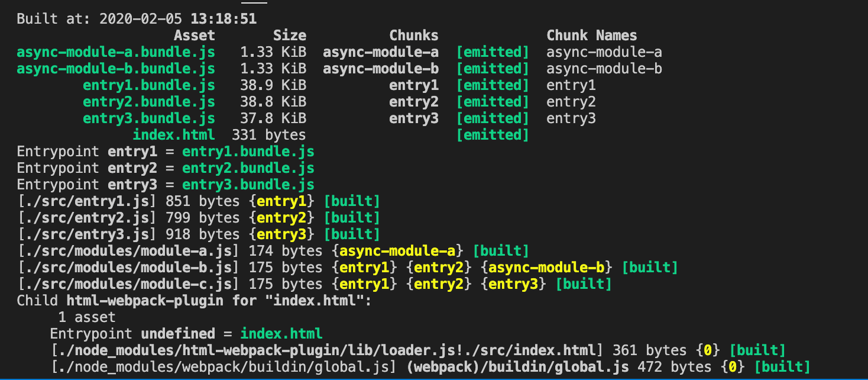
Task: Open the ./src/modules/module-b.js path
Action: (x=128, y=268)
